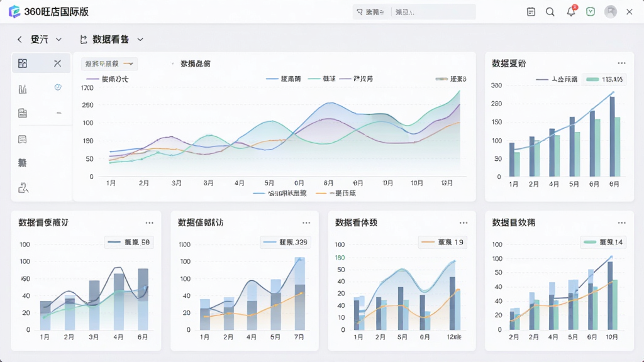Image resolution: width=644 pixels, height=362 pixels.
Task: Click the icon before the data board title
Action: pyautogui.click(x=84, y=40)
